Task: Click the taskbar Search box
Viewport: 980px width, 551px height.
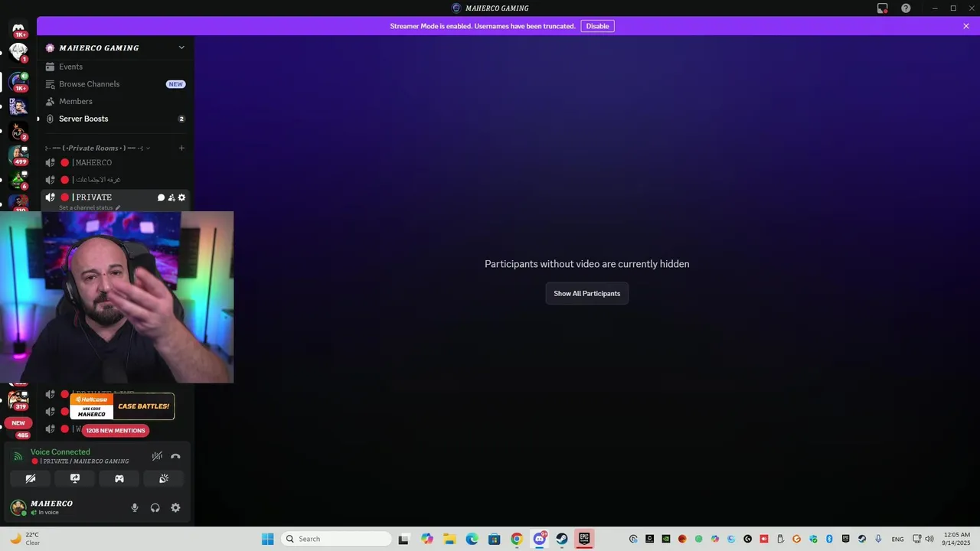Action: tap(337, 539)
